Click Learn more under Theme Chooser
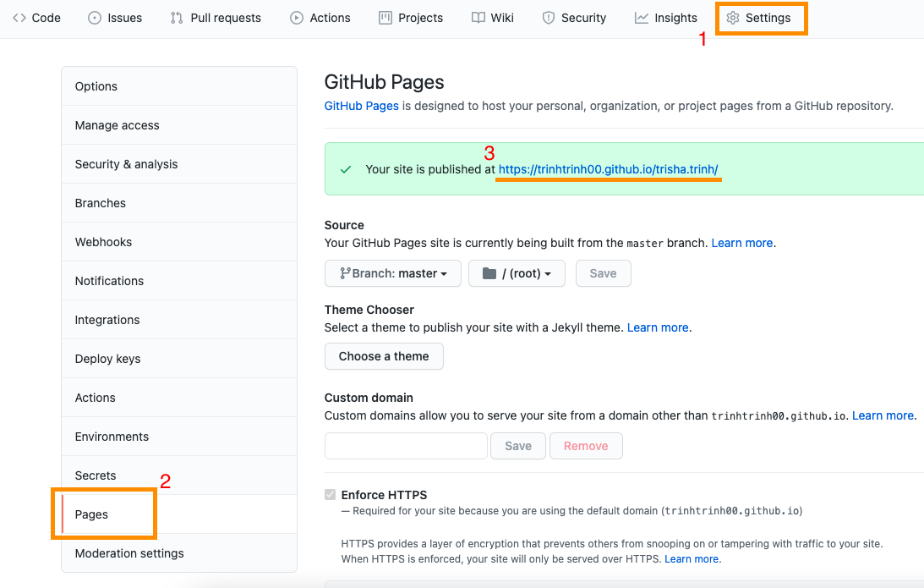Viewport: 924px width, 588px height. tap(658, 327)
